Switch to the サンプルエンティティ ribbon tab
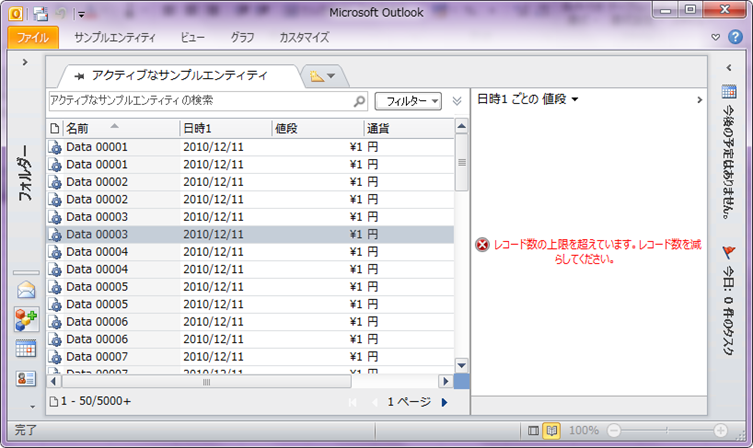The height and width of the screenshot is (448, 753). (x=115, y=37)
